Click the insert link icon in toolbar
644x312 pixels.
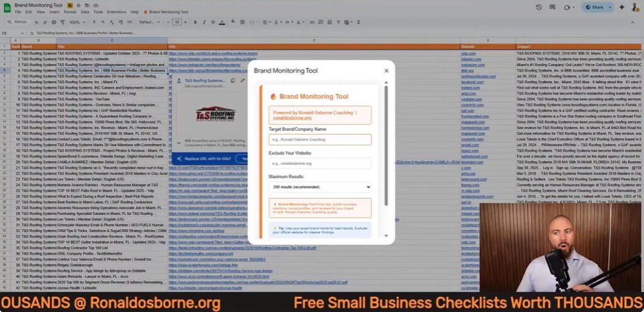pyautogui.click(x=312, y=22)
